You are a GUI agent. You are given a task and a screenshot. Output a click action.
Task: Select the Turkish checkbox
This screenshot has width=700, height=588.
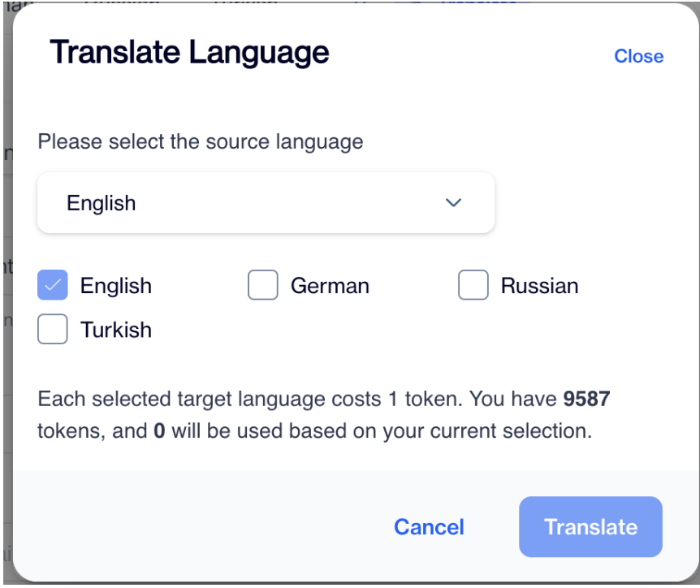pos(53,330)
